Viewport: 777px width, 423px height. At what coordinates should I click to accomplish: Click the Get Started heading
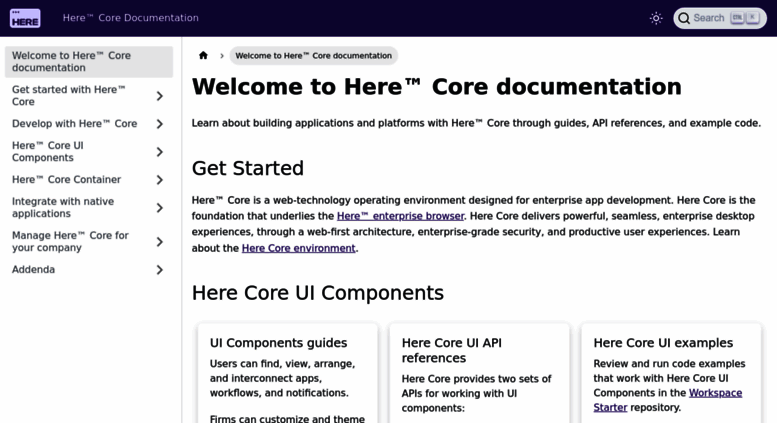tap(248, 168)
